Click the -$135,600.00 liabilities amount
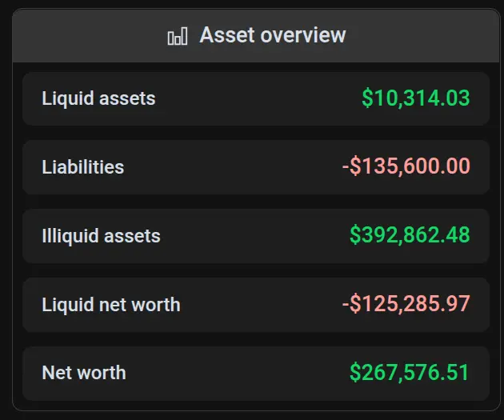 tap(406, 167)
